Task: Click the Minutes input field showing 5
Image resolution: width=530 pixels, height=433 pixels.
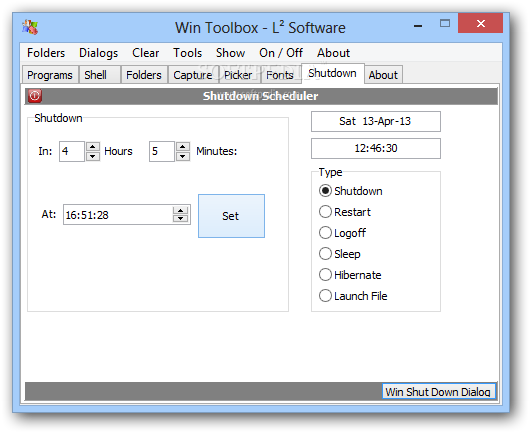Action: (x=162, y=151)
